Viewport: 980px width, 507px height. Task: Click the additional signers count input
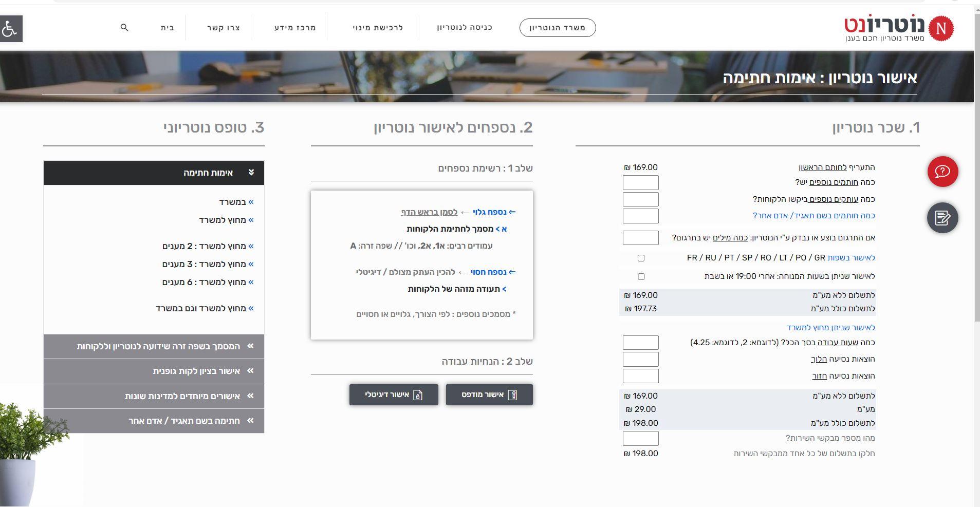(640, 182)
